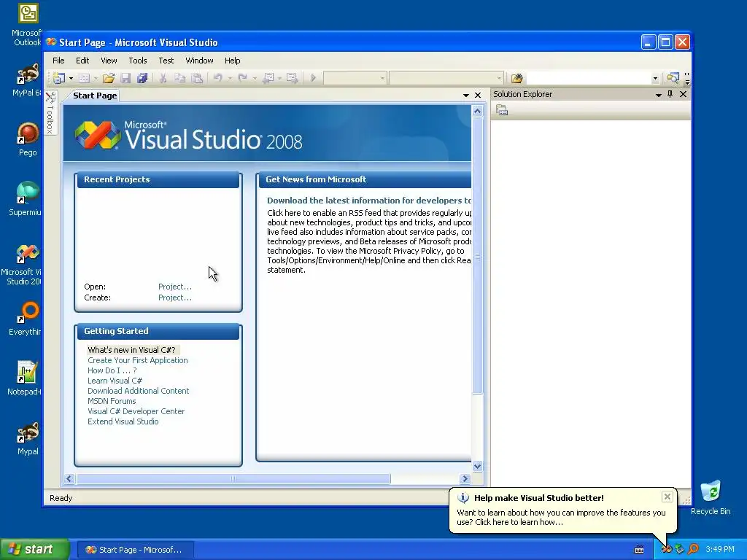The height and width of the screenshot is (560, 747).
Task: Click the Undo arrow icon
Action: pos(217,77)
